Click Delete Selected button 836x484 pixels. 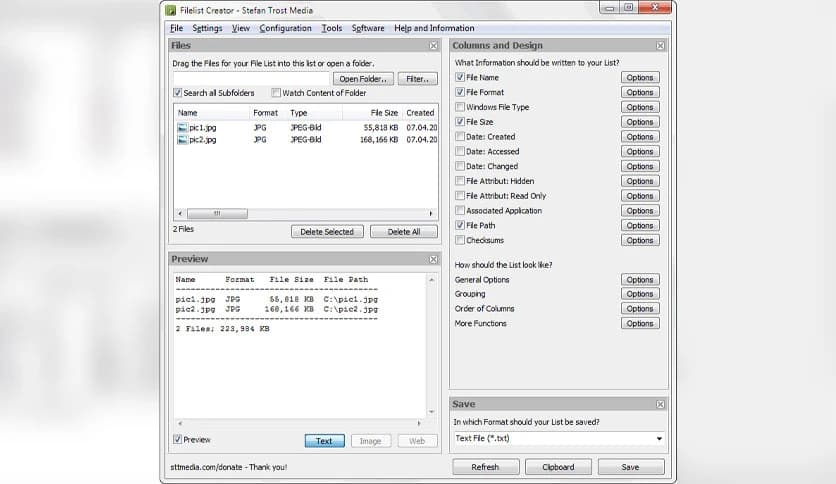point(327,232)
